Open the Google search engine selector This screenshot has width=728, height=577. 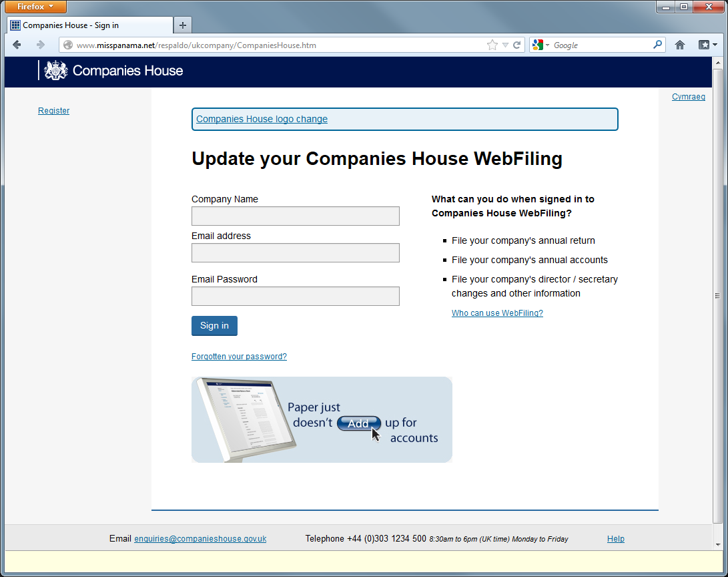541,45
